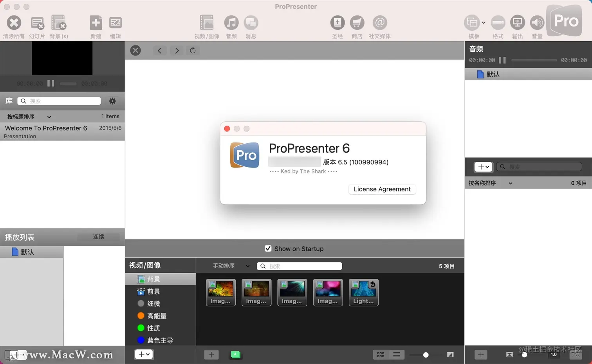Create a new document with 新建
Image resolution: width=592 pixels, height=364 pixels.
pos(96,23)
